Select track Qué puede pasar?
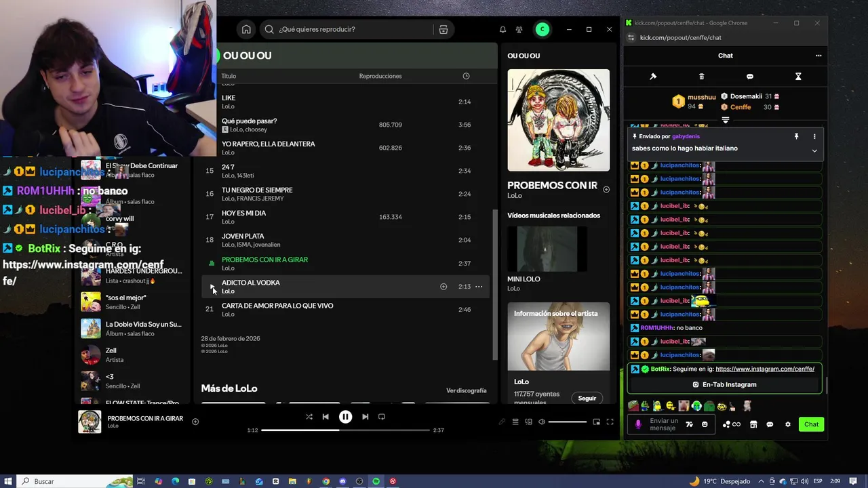Screen dimensions: 868x488 345,125
